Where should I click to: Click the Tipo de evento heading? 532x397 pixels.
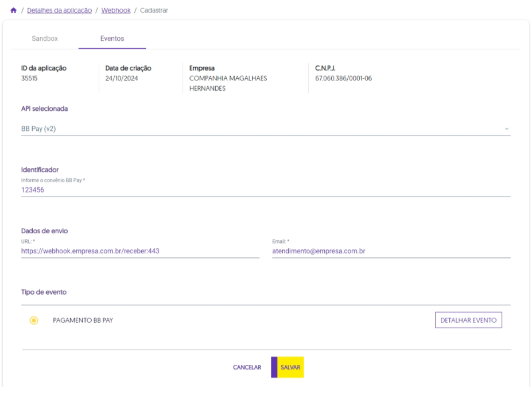[44, 292]
